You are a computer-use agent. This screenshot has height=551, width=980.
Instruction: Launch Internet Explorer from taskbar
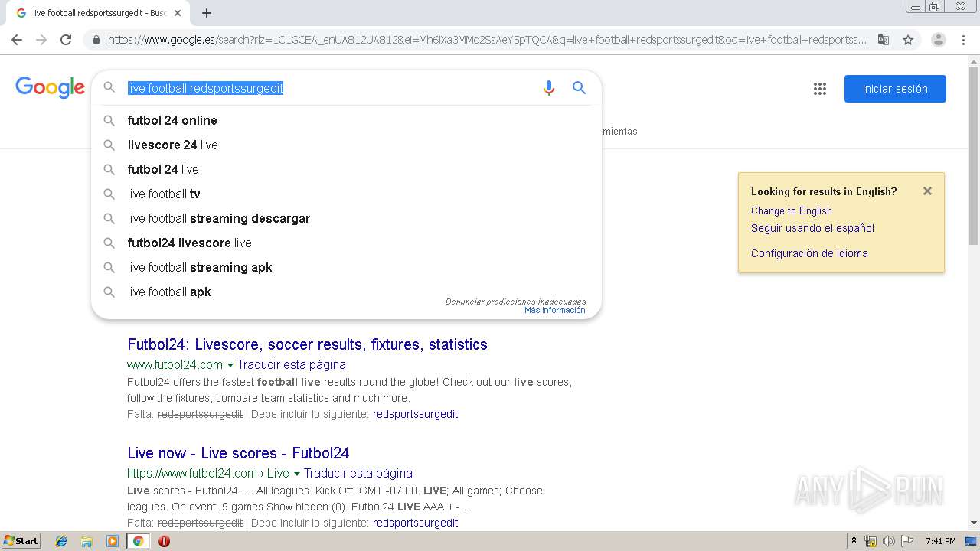tap(61, 541)
